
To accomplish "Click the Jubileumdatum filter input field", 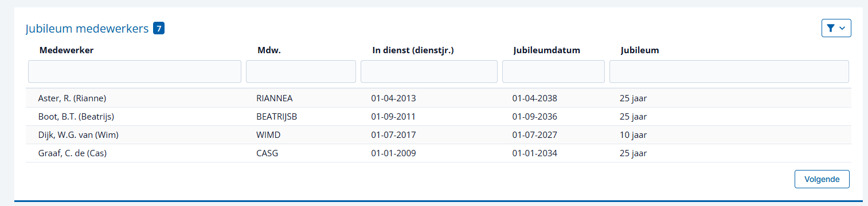I will point(553,72).
